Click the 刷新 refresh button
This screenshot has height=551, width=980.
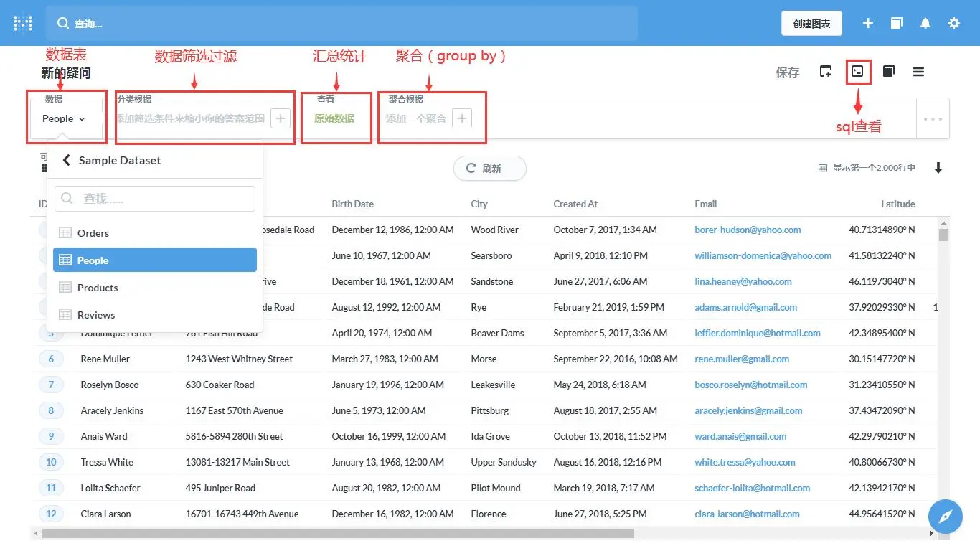coord(490,168)
